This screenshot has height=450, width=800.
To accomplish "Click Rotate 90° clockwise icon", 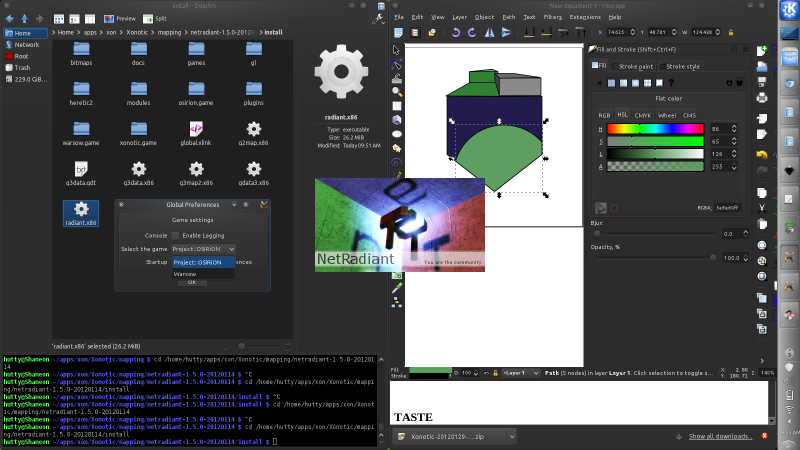I will pos(472,32).
